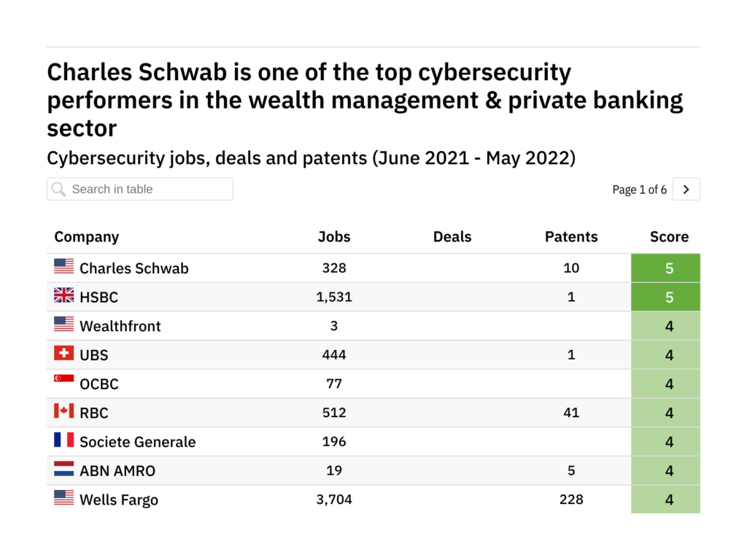Image resolution: width=747 pixels, height=560 pixels.
Task: Click the Singapore flag next to OCBC
Action: tap(64, 380)
